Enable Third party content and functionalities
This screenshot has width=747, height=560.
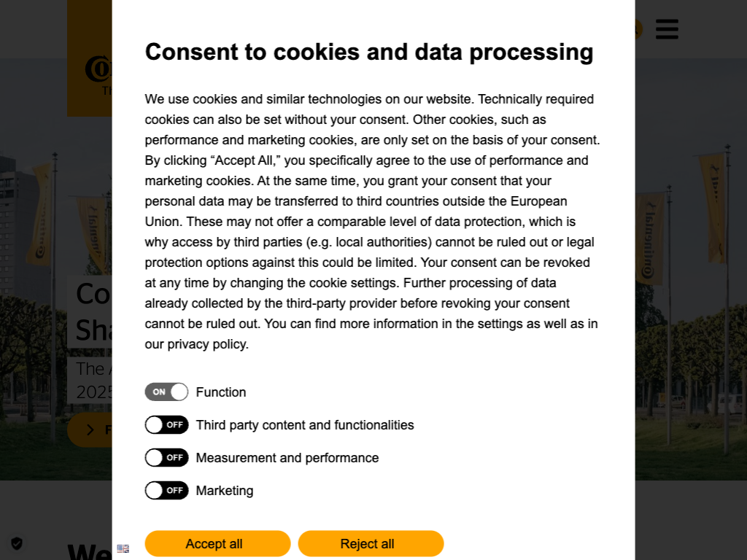coord(166,425)
